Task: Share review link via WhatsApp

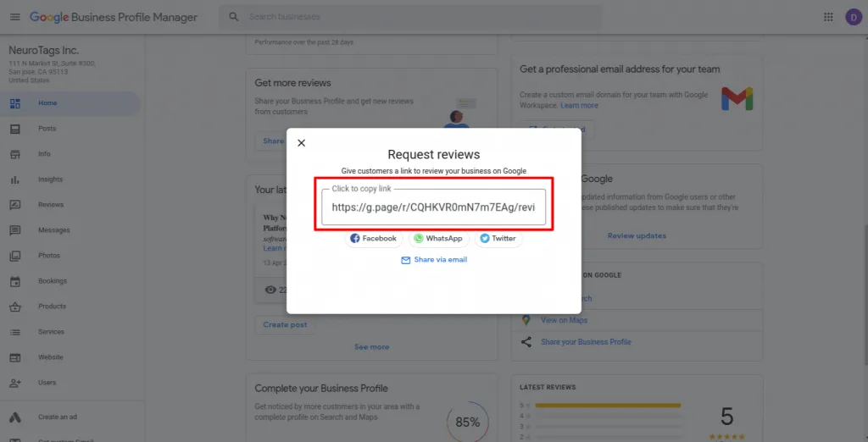Action: tap(439, 239)
